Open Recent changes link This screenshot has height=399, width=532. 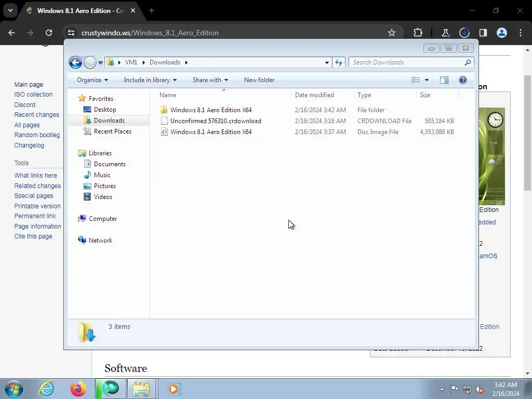pos(36,115)
